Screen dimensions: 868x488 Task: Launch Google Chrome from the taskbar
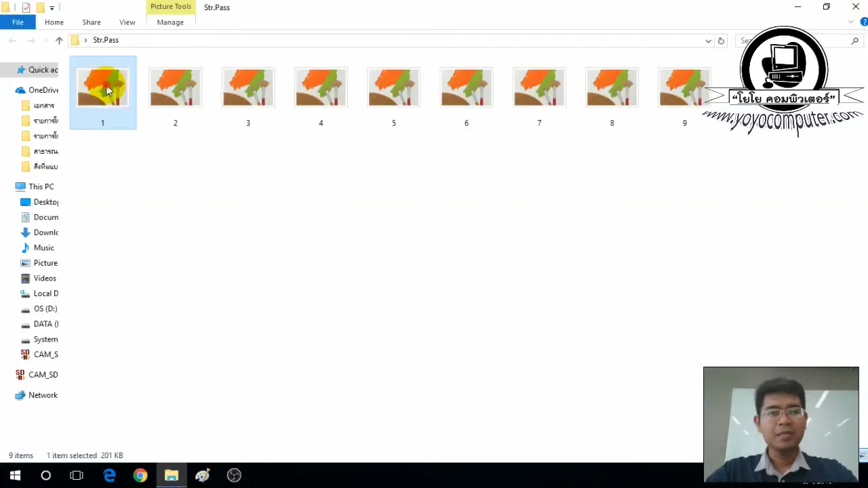[x=140, y=475]
